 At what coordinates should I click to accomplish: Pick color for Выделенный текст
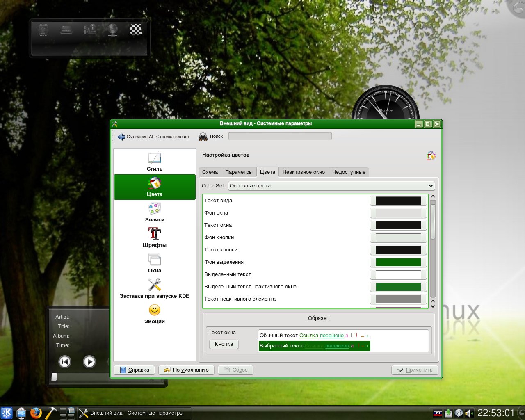[x=398, y=274]
